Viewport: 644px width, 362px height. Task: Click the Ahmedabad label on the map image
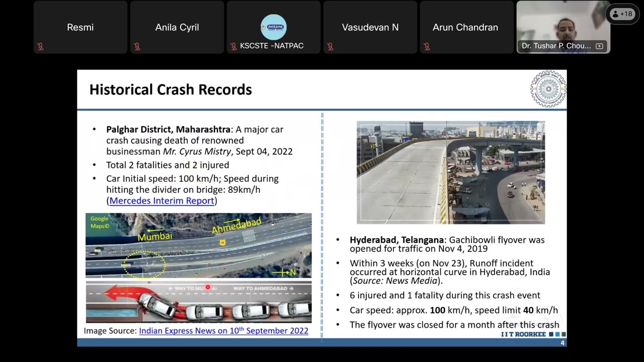[236, 226]
